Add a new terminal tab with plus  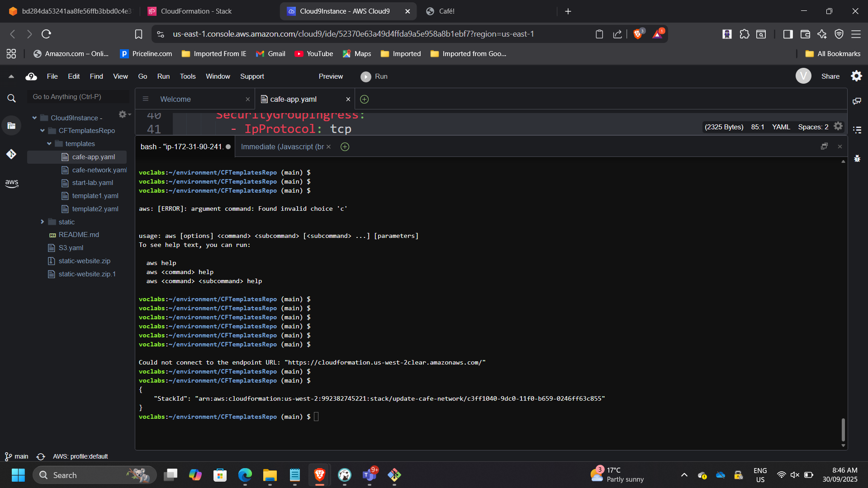click(345, 147)
